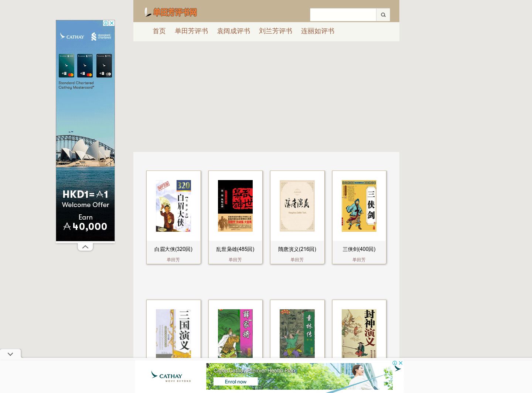Open 三侠剑 book cover
The width and height of the screenshot is (532, 393).
pyautogui.click(x=359, y=206)
